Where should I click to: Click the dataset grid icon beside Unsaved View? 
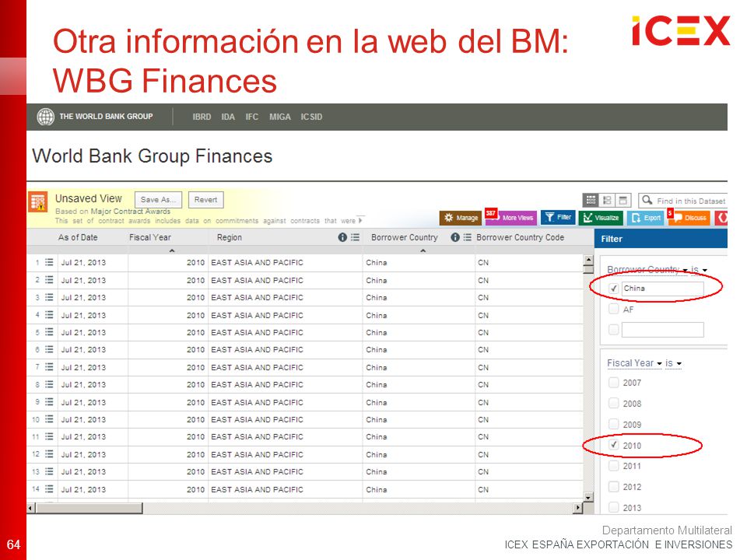[x=38, y=201]
